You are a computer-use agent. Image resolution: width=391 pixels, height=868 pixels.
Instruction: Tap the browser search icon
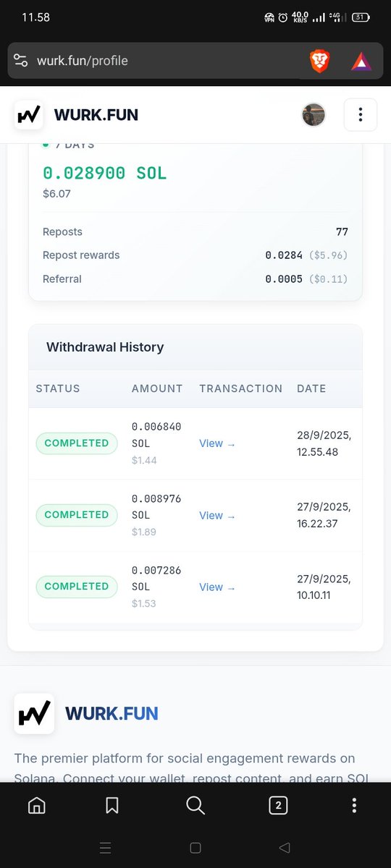click(x=195, y=805)
